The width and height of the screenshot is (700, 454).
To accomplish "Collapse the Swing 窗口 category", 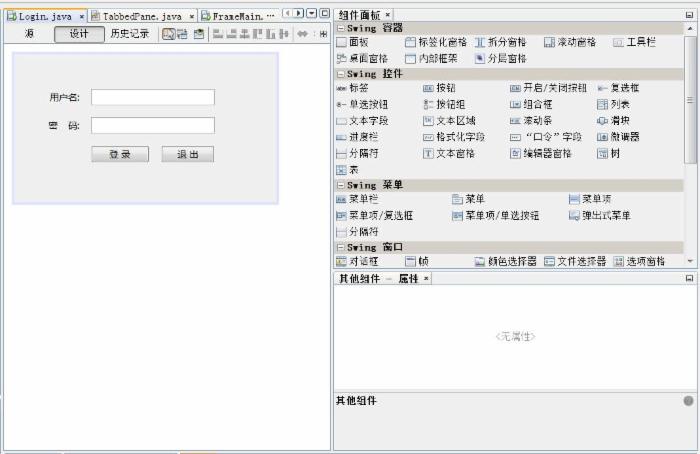I will pos(341,247).
